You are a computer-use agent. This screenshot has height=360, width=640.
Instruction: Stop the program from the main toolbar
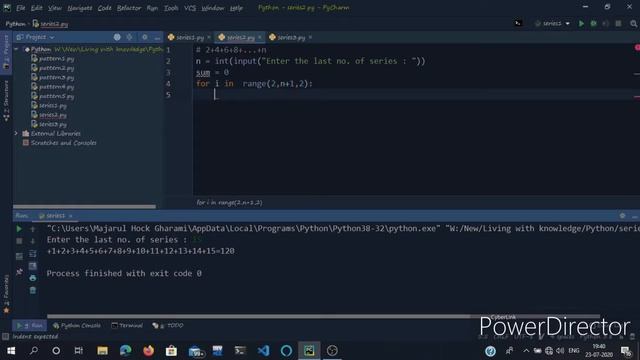618,24
